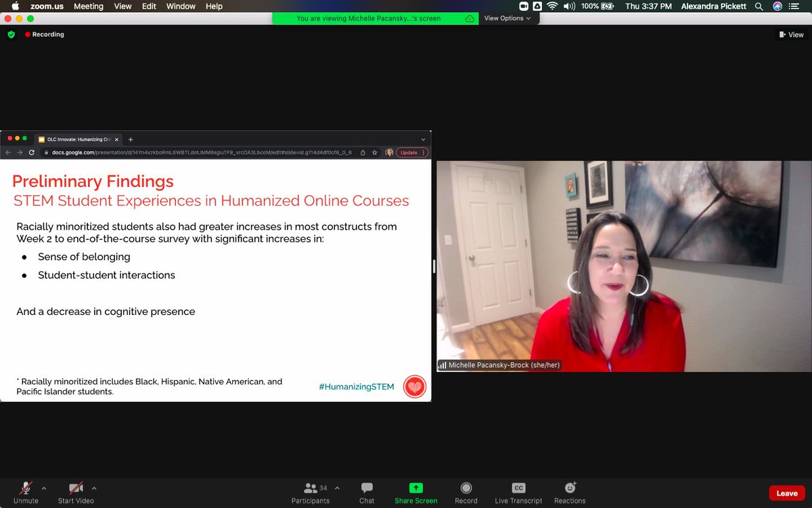Click the Google Drive menu bar icon
Screen dimensions: 812x508
tap(537, 6)
